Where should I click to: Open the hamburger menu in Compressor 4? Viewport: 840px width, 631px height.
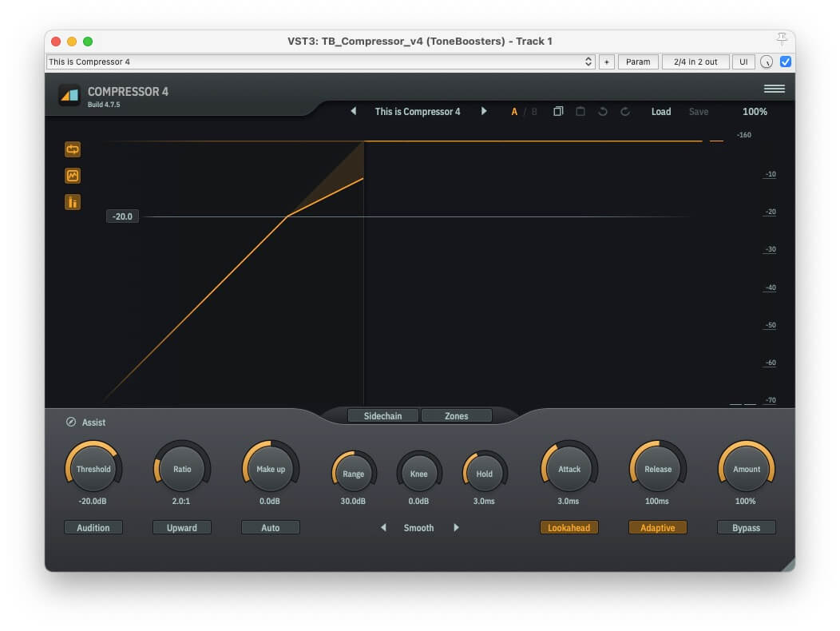coord(774,89)
